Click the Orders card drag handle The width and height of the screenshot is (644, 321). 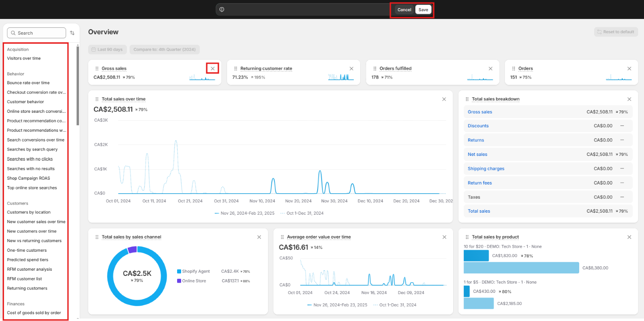click(x=514, y=68)
